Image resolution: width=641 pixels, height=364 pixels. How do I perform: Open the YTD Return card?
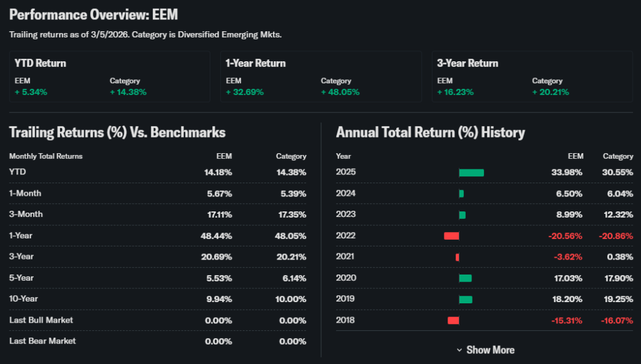pos(110,76)
